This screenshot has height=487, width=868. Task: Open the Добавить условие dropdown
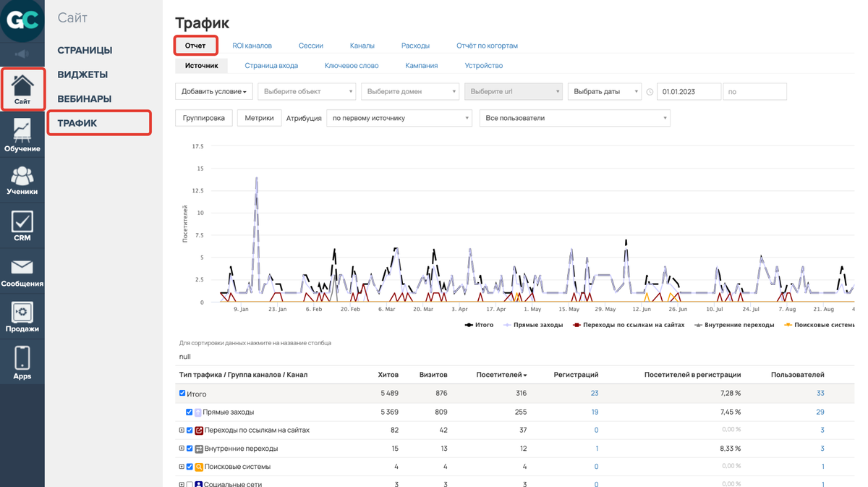click(213, 92)
